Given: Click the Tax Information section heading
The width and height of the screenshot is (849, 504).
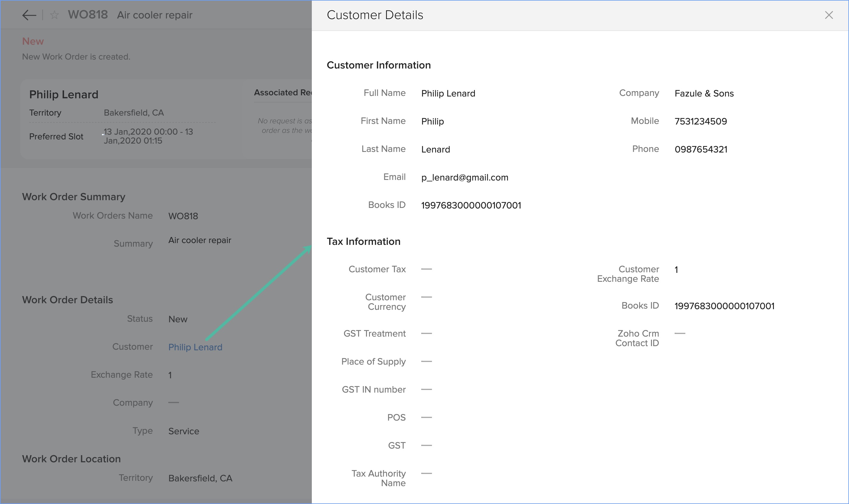Looking at the screenshot, I should tap(363, 242).
